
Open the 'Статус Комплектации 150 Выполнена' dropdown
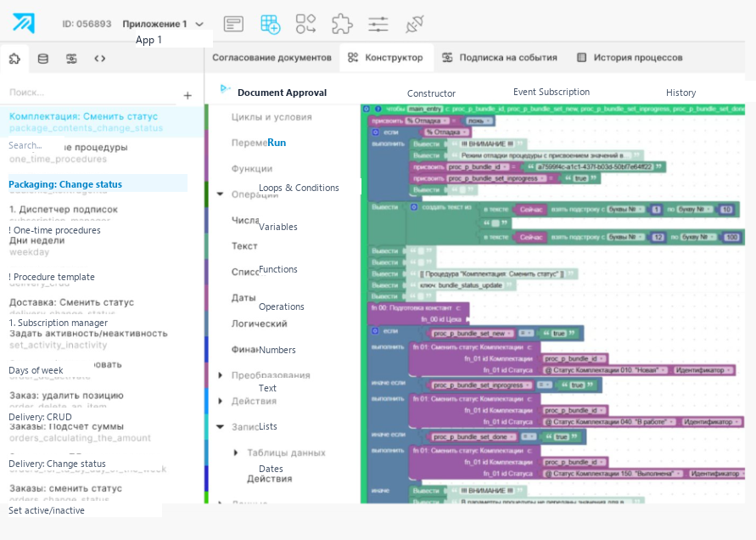(613, 474)
